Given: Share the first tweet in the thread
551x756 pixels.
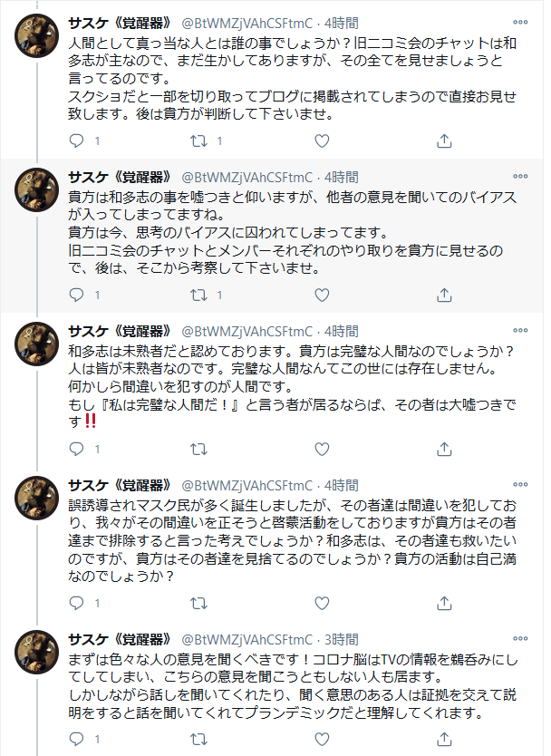Looking at the screenshot, I should pos(444,141).
